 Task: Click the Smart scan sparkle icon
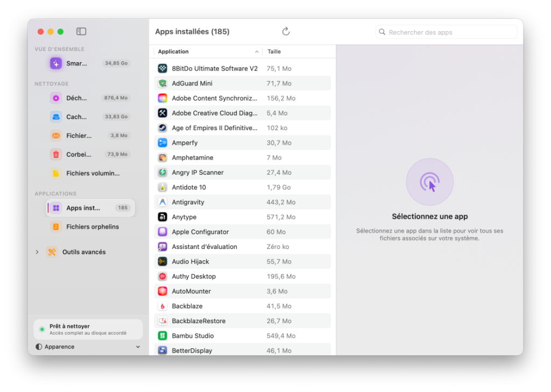click(56, 63)
